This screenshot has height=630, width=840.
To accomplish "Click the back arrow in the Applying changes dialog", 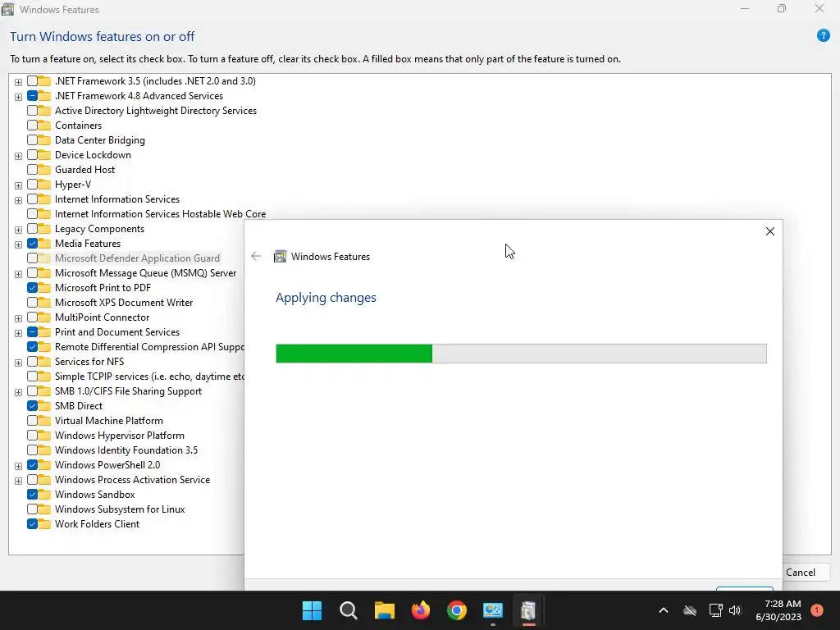I will pyautogui.click(x=256, y=256).
